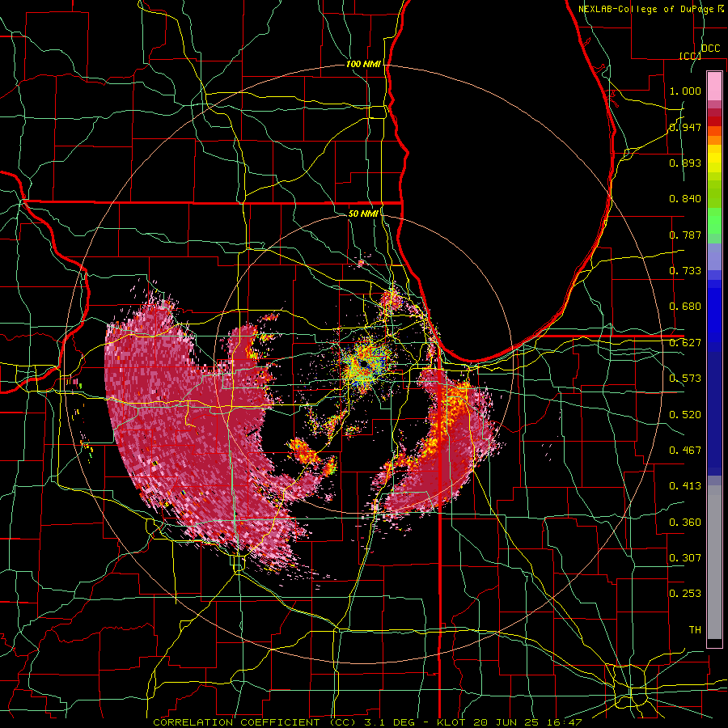Screen dimensions: 728x728
Task: Click the radar site clutter at the map center
Action: point(366,365)
